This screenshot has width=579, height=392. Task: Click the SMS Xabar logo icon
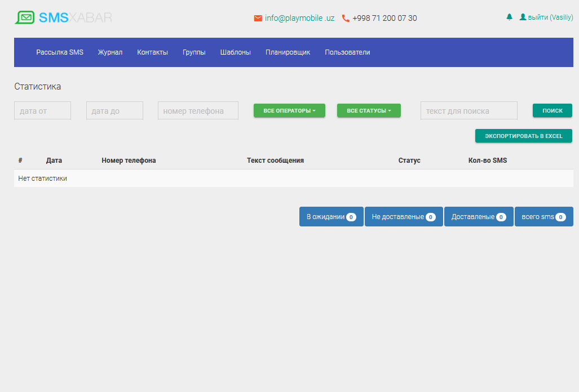(x=24, y=17)
